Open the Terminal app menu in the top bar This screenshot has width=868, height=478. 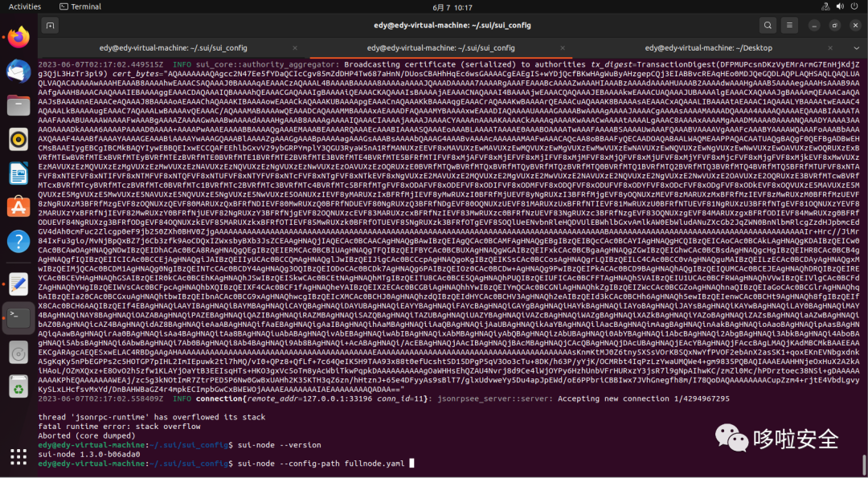pos(80,6)
